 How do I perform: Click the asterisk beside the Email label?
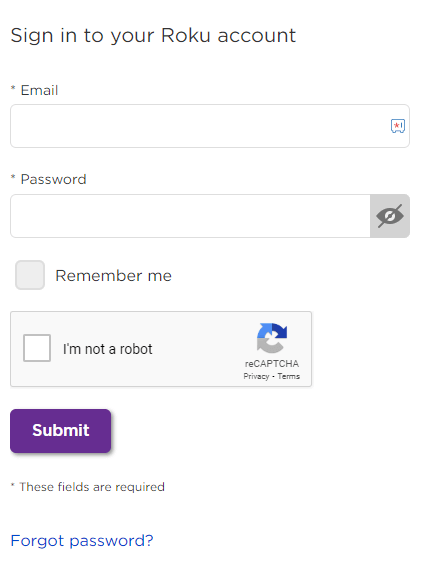pyautogui.click(x=13, y=88)
